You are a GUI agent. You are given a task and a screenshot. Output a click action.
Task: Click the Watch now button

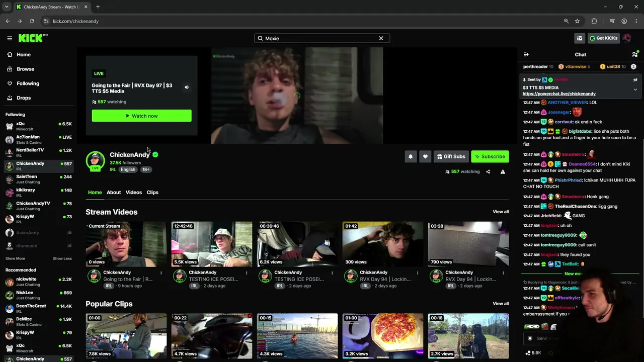141,116
